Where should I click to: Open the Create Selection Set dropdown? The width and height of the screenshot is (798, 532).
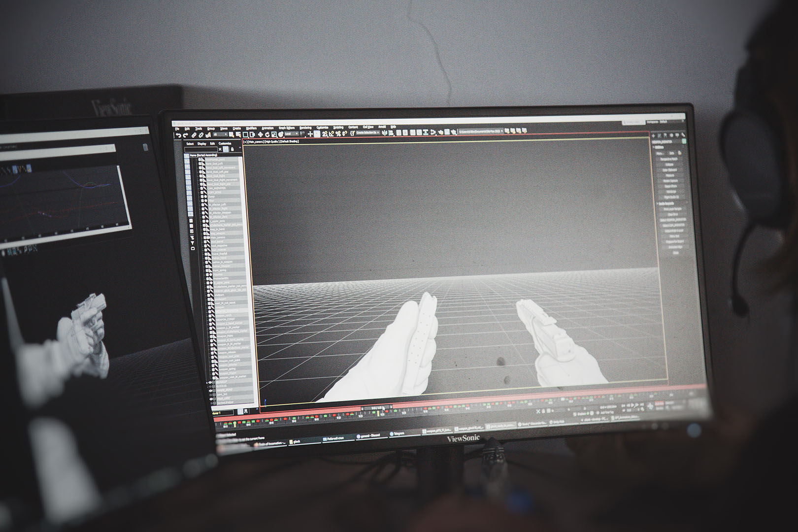[367, 133]
